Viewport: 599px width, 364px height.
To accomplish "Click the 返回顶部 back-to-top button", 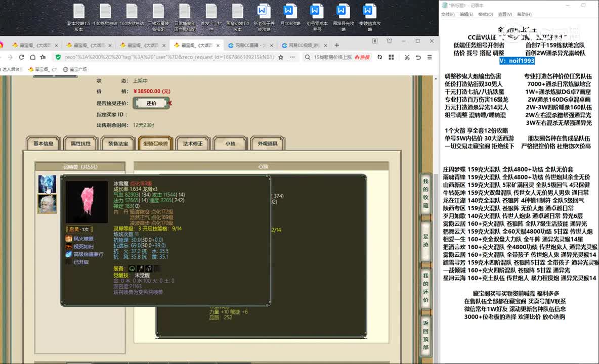I will [x=425, y=335].
